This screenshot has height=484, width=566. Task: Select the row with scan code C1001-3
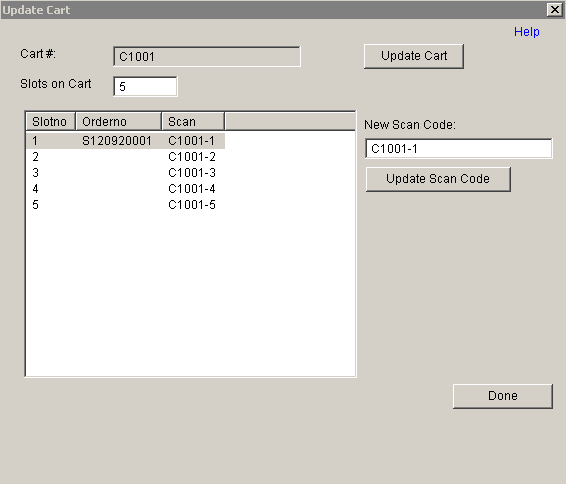pos(125,173)
